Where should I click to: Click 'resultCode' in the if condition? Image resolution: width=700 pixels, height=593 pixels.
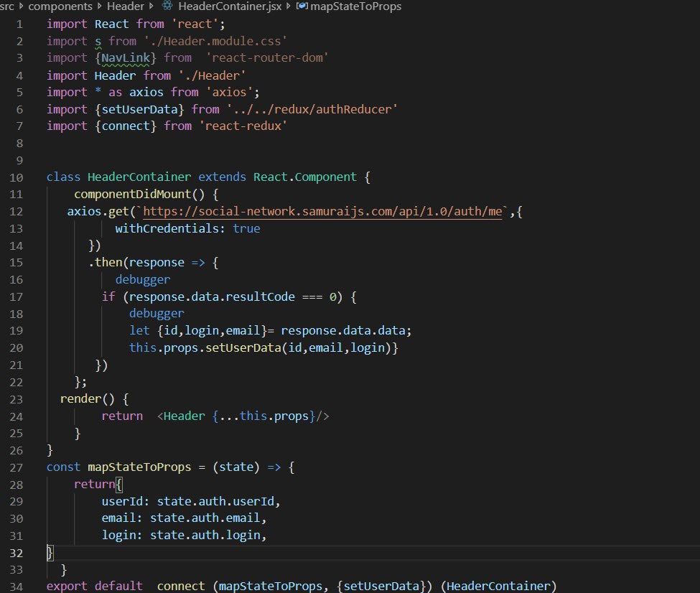coord(261,297)
